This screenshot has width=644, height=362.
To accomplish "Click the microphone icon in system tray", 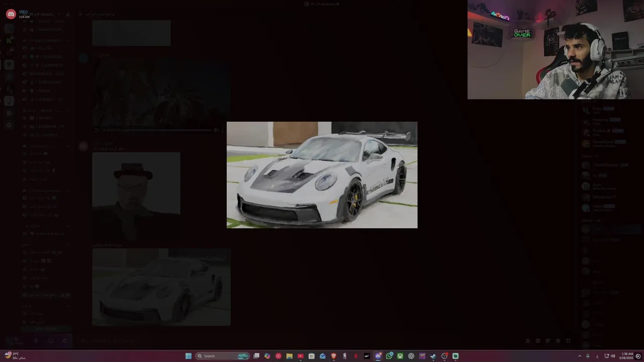I will click(588, 356).
